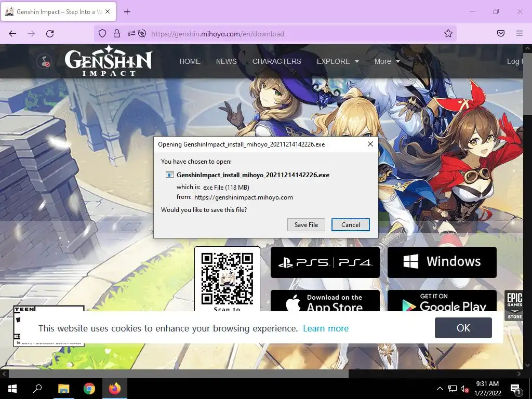Reload the page with the refresh icon
532x399 pixels.
pyautogui.click(x=50, y=34)
